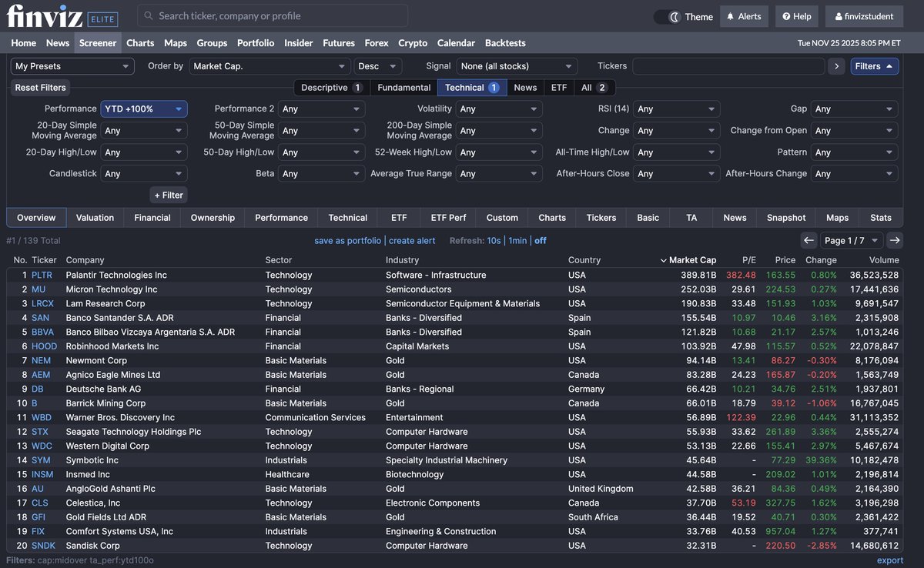Viewport: 924px width, 568px height.
Task: Open the Candlestick filter dropdown
Action: click(x=144, y=174)
